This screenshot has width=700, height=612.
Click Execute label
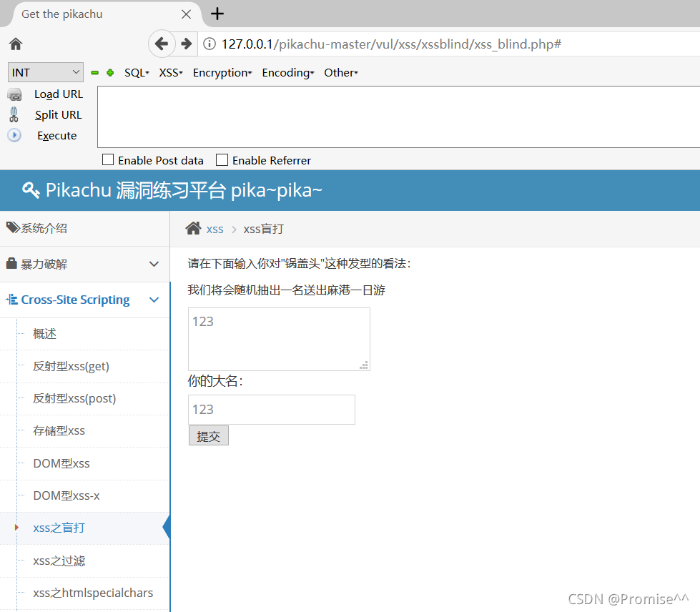[x=56, y=135]
